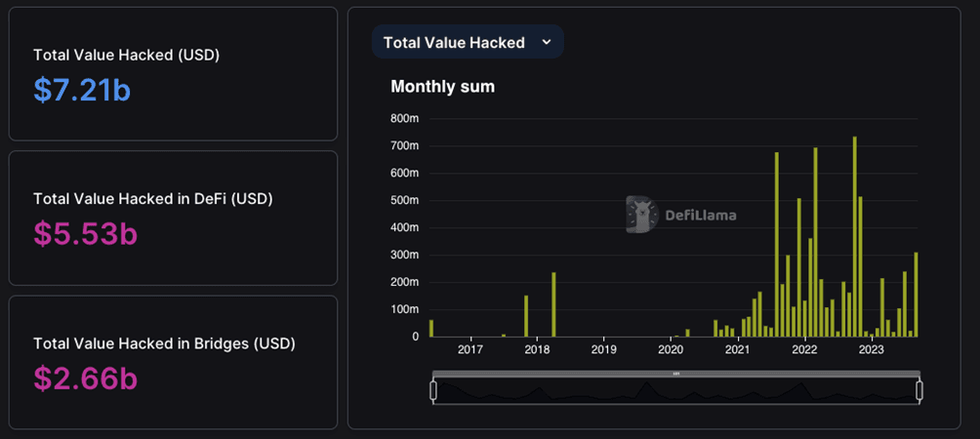Click the first bar at far left of chart
The height and width of the screenshot is (439, 980).
(431, 329)
